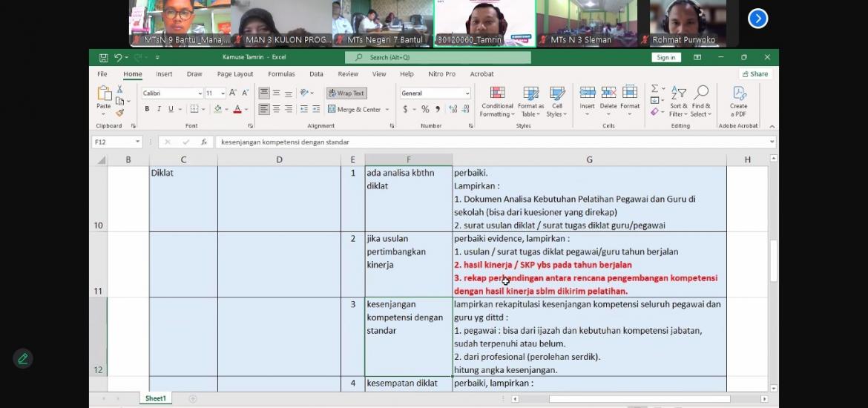Switch to the Page Layout tab

pos(234,74)
